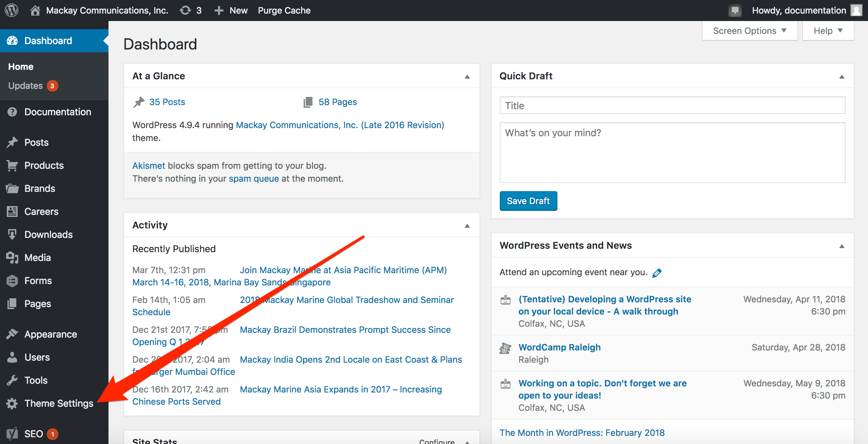Image resolution: width=868 pixels, height=444 pixels.
Task: Click the WordCamp Raleigh event icon
Action: click(x=505, y=348)
